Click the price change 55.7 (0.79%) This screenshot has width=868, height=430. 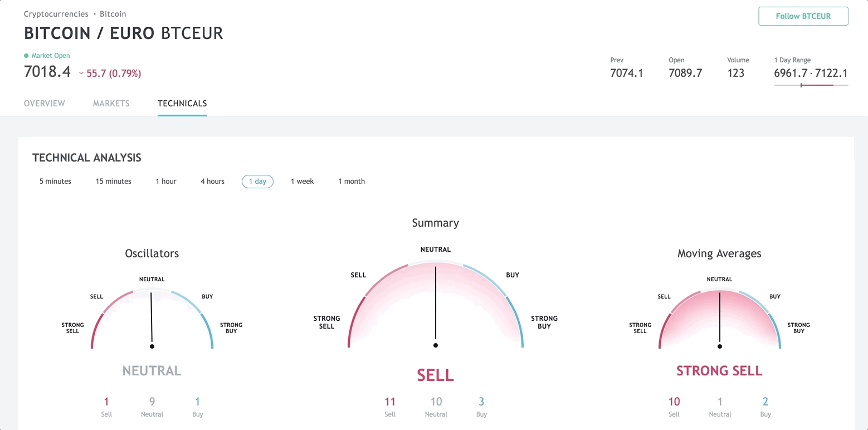point(114,74)
